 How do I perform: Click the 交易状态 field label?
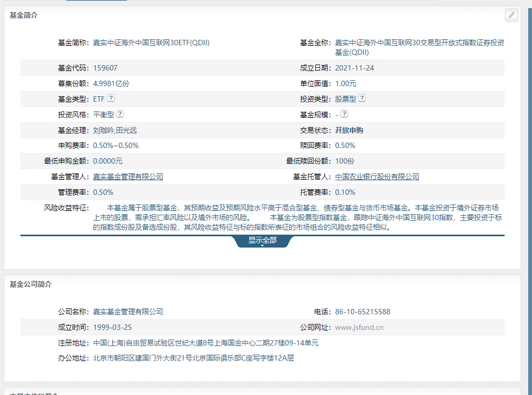point(316,130)
